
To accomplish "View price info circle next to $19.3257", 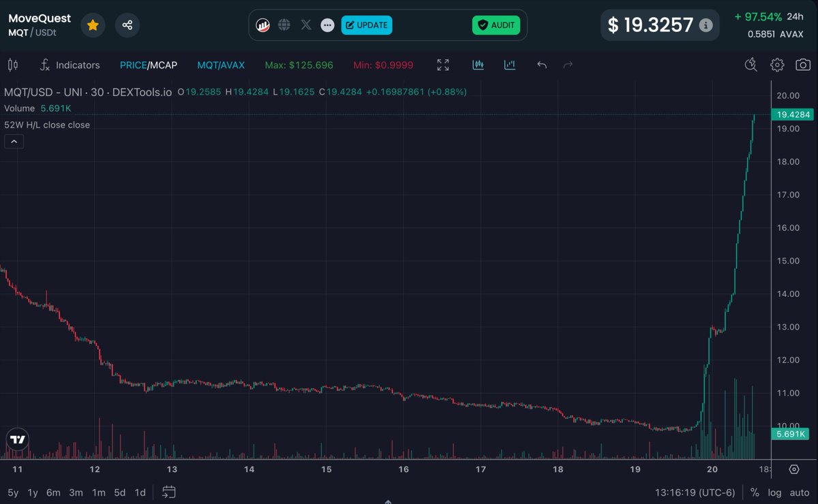I will 706,25.
